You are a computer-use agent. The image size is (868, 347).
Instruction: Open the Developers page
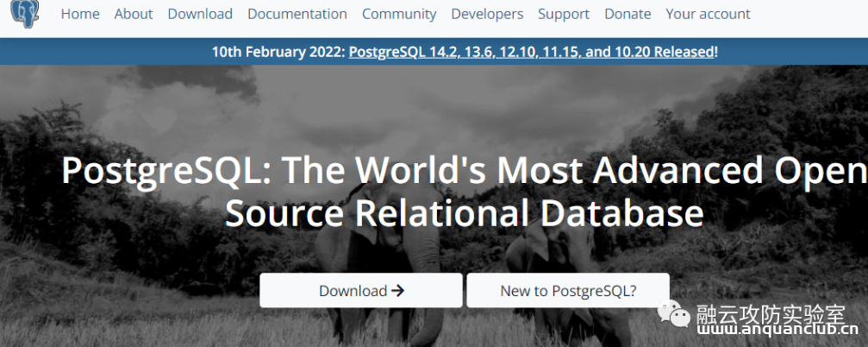[x=487, y=14]
